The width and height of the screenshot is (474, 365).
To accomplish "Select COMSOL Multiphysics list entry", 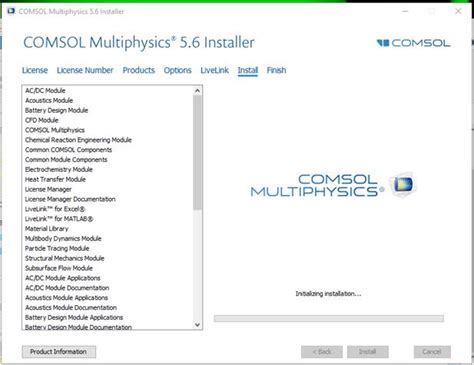I will click(x=55, y=130).
